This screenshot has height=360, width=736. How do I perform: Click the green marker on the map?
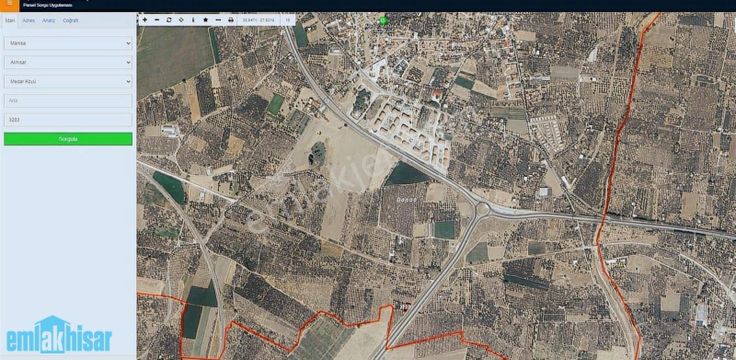pyautogui.click(x=383, y=21)
